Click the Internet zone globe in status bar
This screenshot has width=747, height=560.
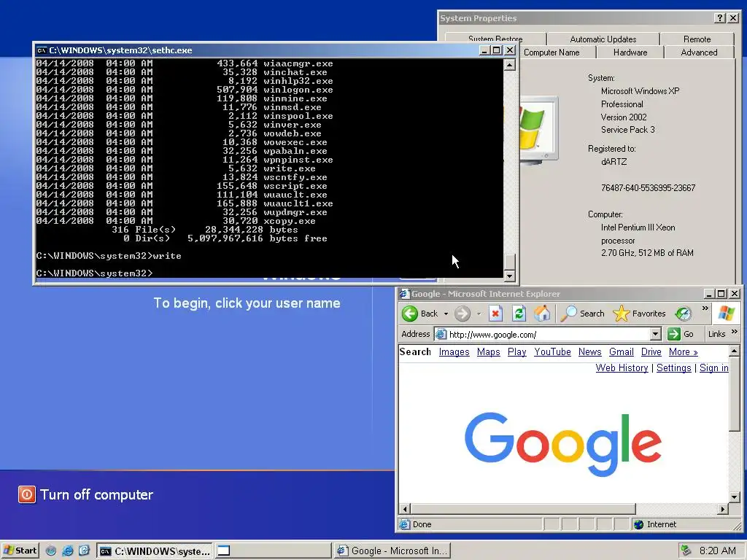639,524
